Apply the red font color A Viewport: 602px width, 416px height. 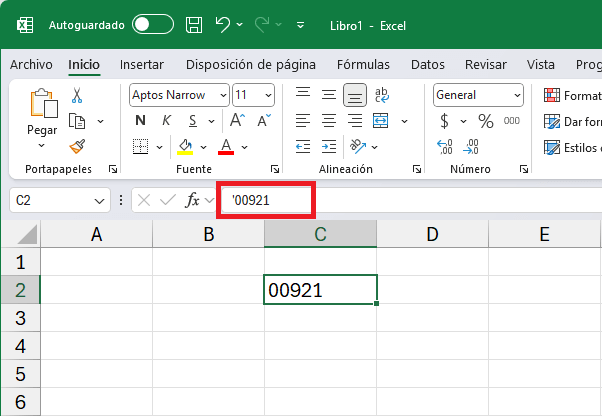pos(226,147)
